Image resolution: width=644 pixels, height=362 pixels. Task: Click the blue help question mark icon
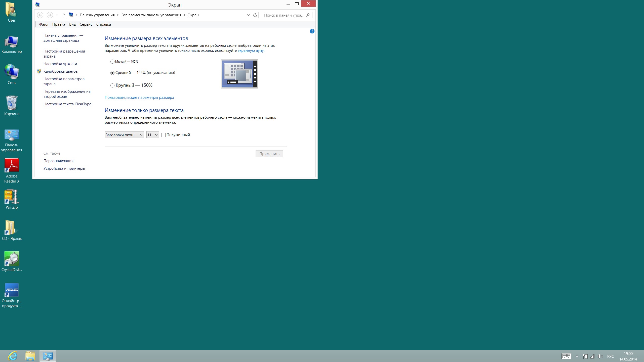coord(312,31)
